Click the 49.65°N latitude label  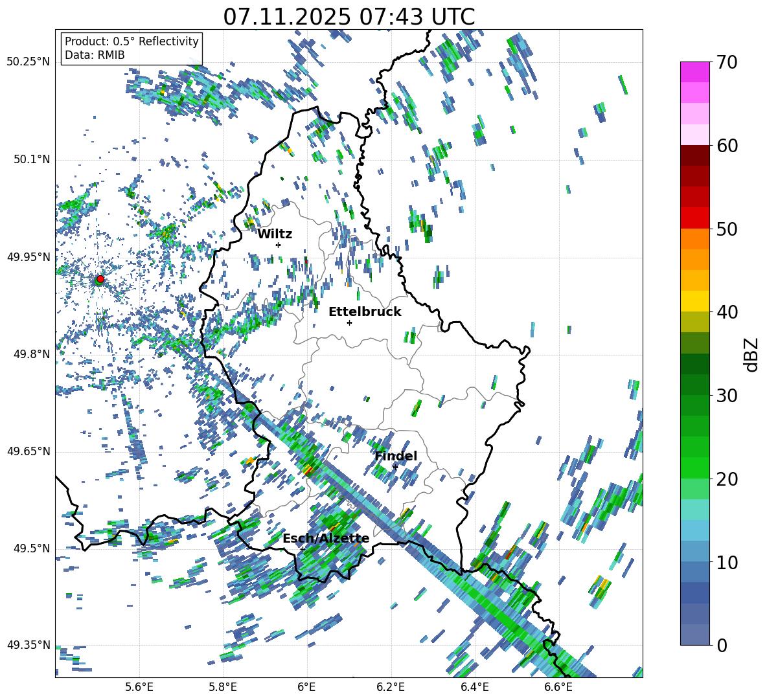29,451
